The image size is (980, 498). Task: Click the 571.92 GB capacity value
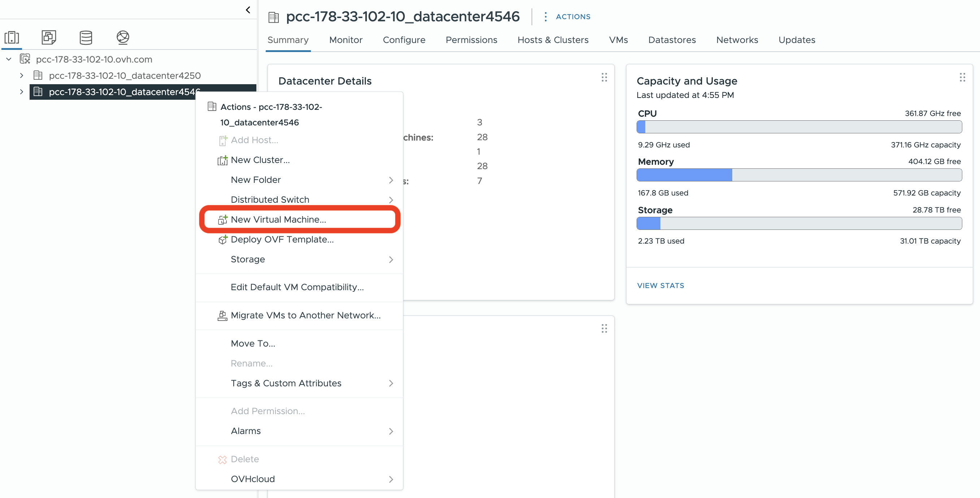tap(927, 193)
